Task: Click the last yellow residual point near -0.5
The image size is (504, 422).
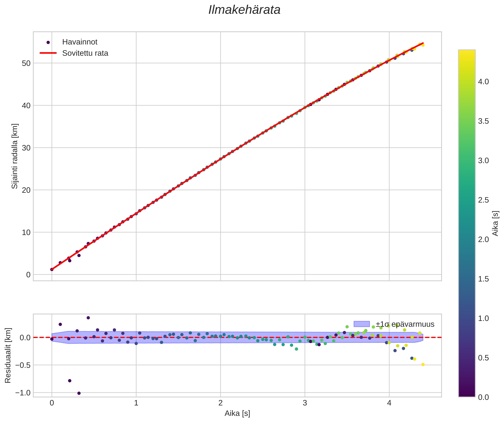Action: (x=423, y=365)
